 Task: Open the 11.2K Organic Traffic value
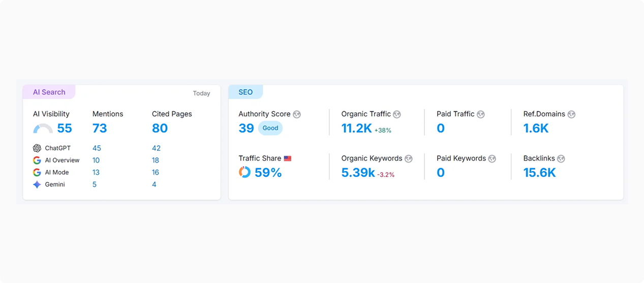pyautogui.click(x=356, y=129)
